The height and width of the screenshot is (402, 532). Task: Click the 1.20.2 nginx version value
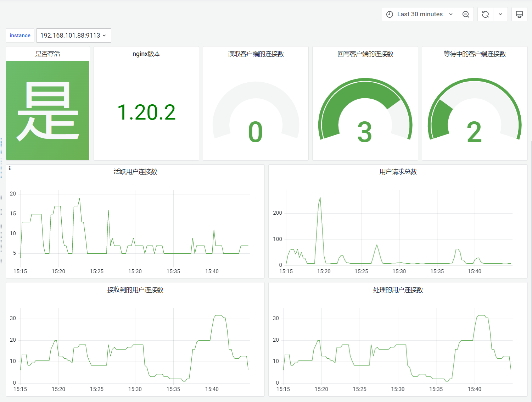pyautogui.click(x=146, y=112)
